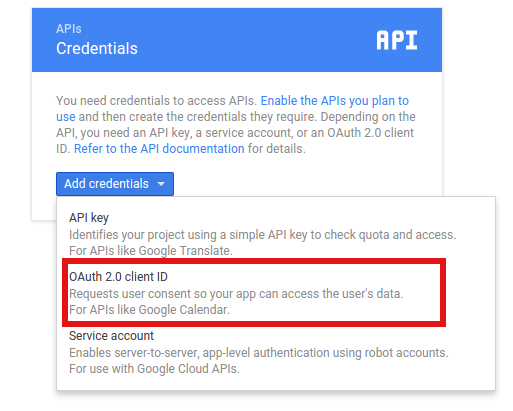Click the Add credentials button label text
This screenshot has height=411, width=513.
(x=106, y=184)
